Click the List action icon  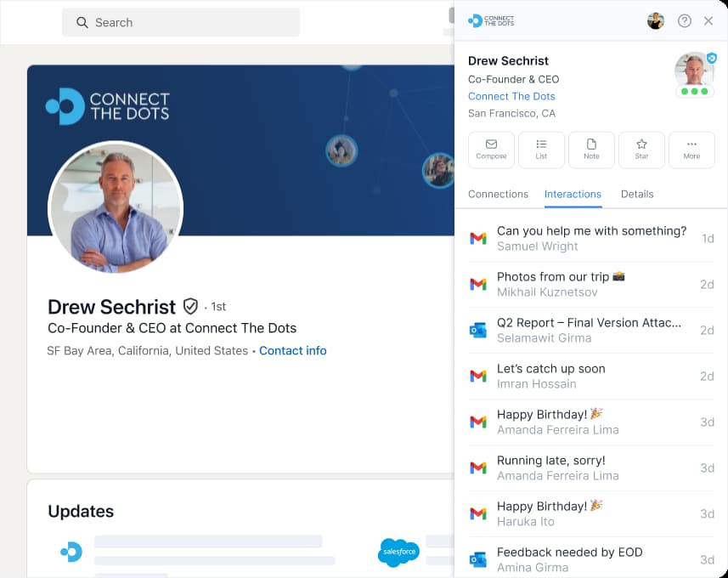point(541,150)
